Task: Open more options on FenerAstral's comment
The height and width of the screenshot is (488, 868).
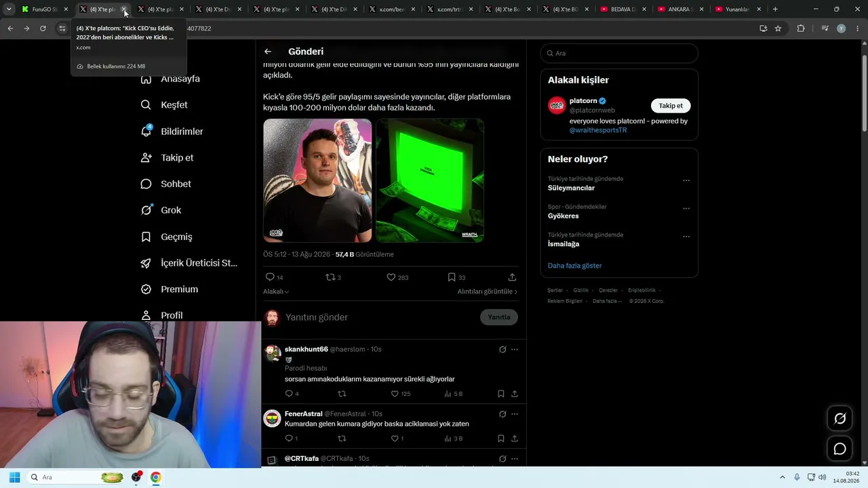Action: pyautogui.click(x=515, y=414)
